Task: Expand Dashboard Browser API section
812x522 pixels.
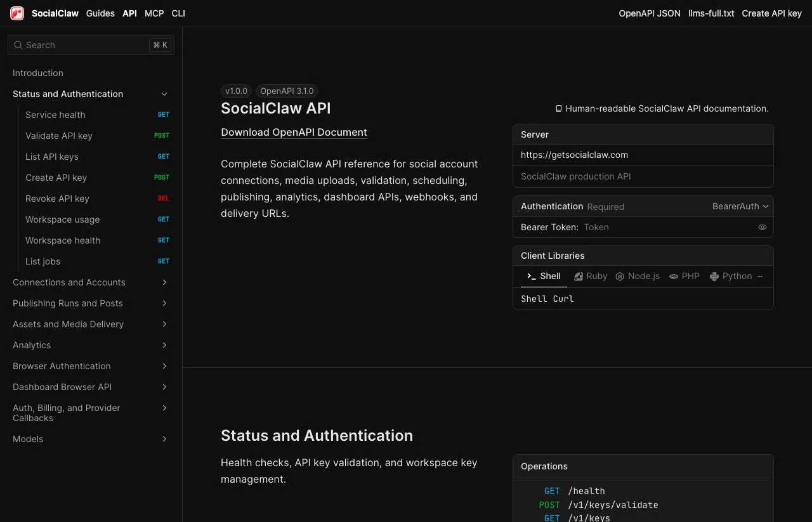Action: point(164,387)
